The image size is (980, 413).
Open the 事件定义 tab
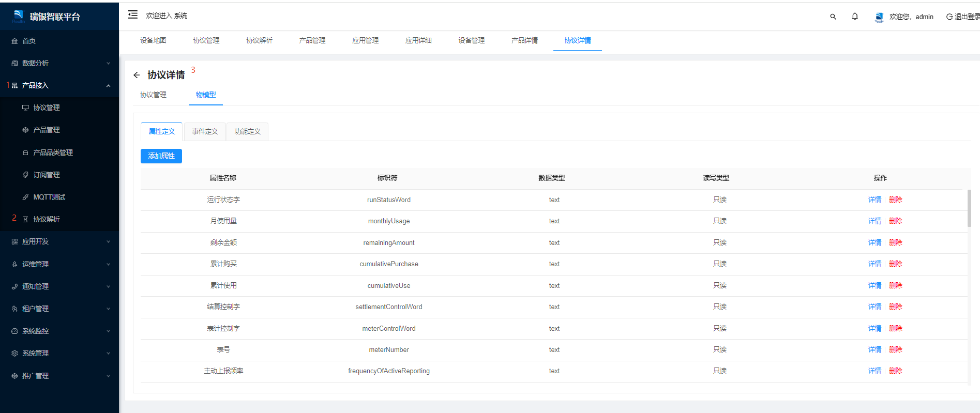click(x=205, y=131)
